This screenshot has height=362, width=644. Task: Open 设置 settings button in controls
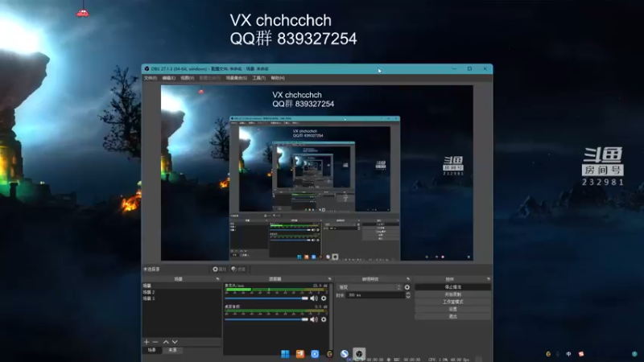(453, 309)
